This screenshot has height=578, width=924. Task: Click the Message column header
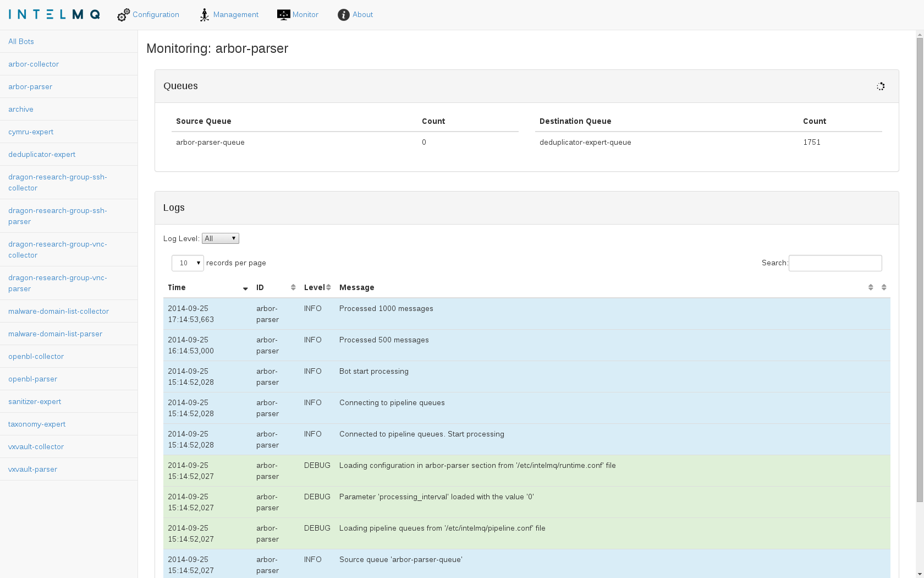[606, 287]
